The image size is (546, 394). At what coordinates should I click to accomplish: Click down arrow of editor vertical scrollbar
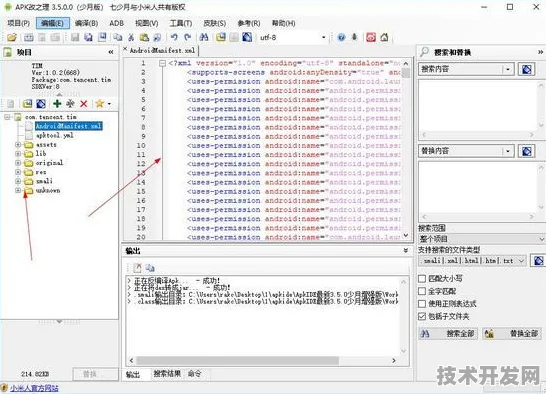[406, 235]
